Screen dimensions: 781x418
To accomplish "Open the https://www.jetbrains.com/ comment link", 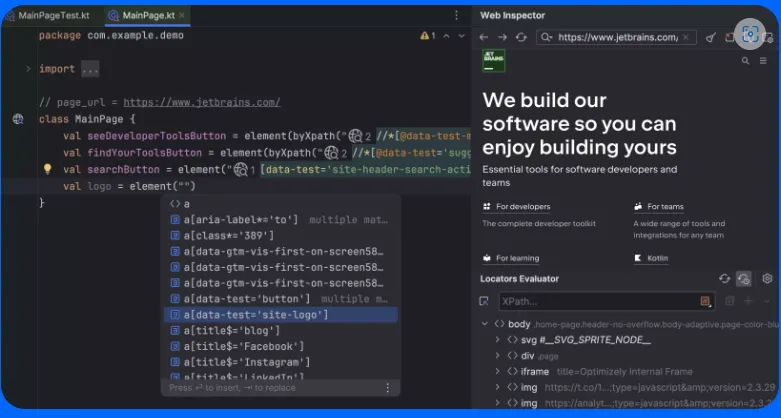I will [x=202, y=103].
